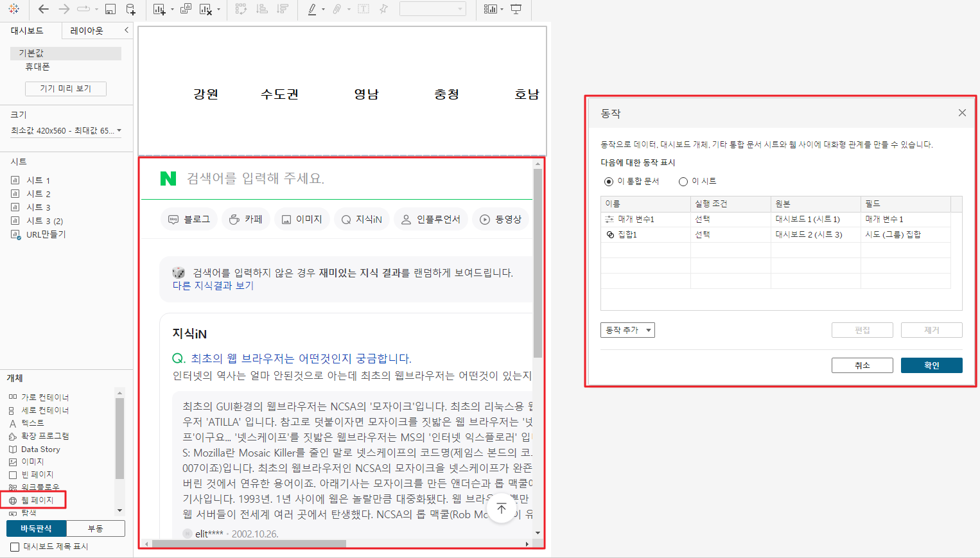Click the Show Me chart cards icon
Image resolution: width=980 pixels, height=558 pixels.
[x=491, y=9]
